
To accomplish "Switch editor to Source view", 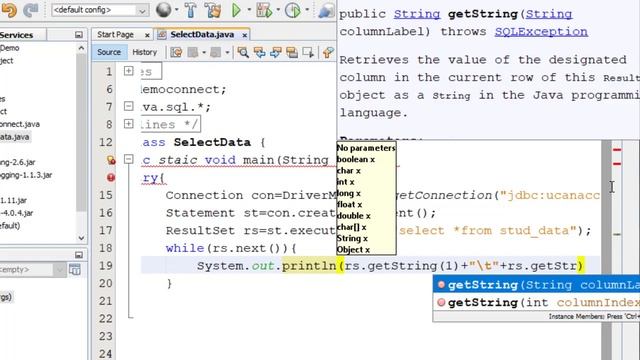I will tap(109, 52).
